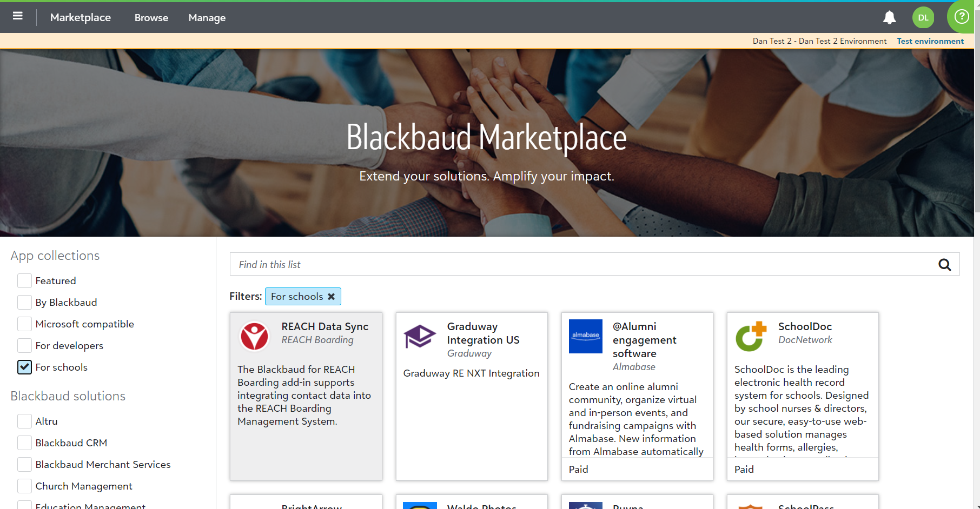980x509 pixels.
Task: Enable the Blackbaud CRM filter
Action: coord(24,443)
